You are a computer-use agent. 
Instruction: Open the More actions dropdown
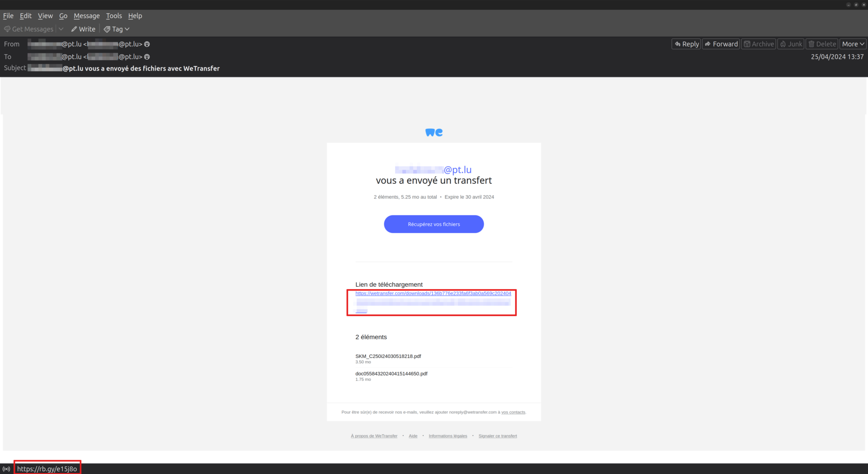[x=853, y=44]
